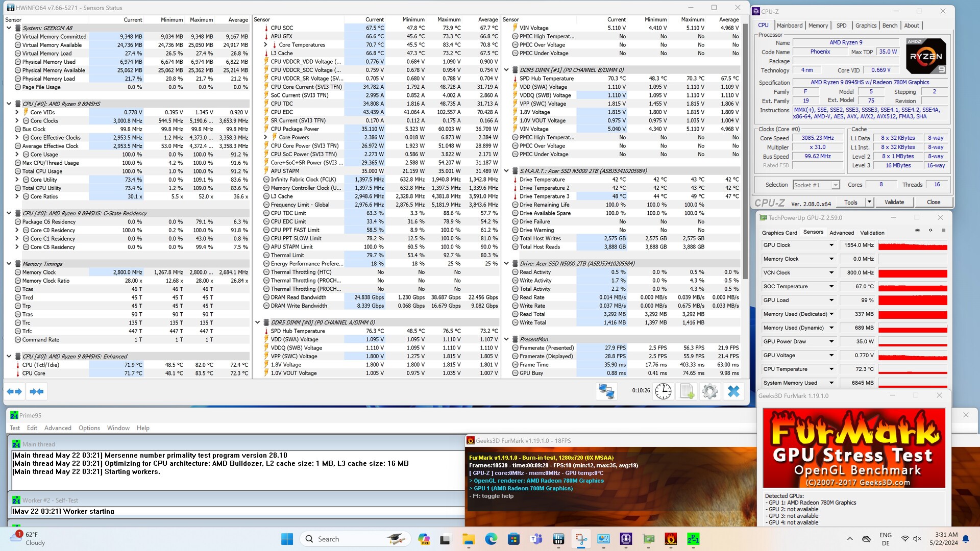Open HWiNFO remote network monitoring icon

(606, 391)
